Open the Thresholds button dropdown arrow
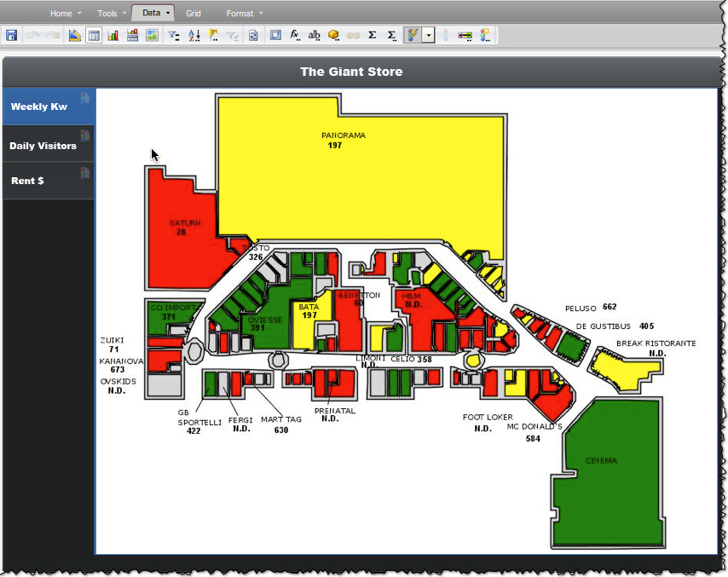Viewport: 728px width, 577px height. click(x=428, y=35)
